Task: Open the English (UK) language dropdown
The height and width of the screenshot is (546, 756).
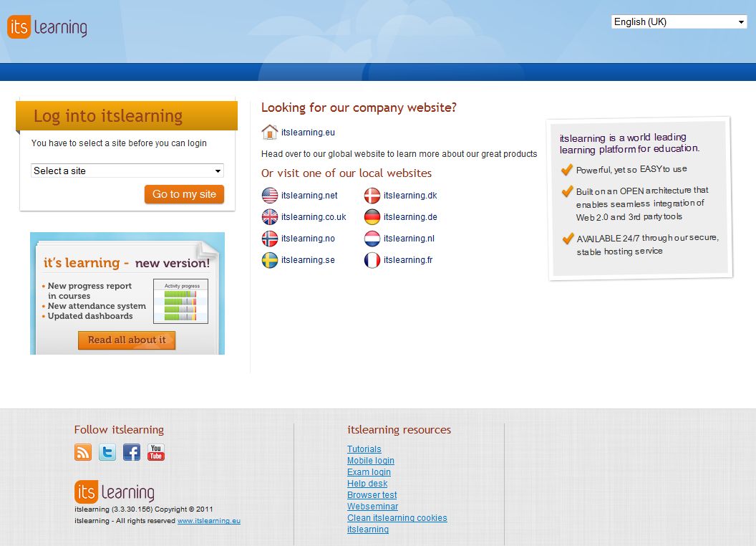Action: [x=679, y=22]
